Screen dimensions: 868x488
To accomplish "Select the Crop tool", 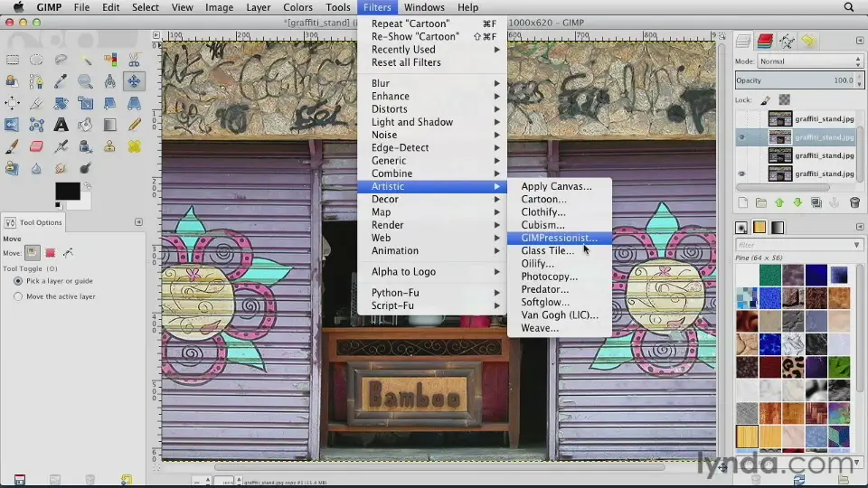I will point(36,103).
